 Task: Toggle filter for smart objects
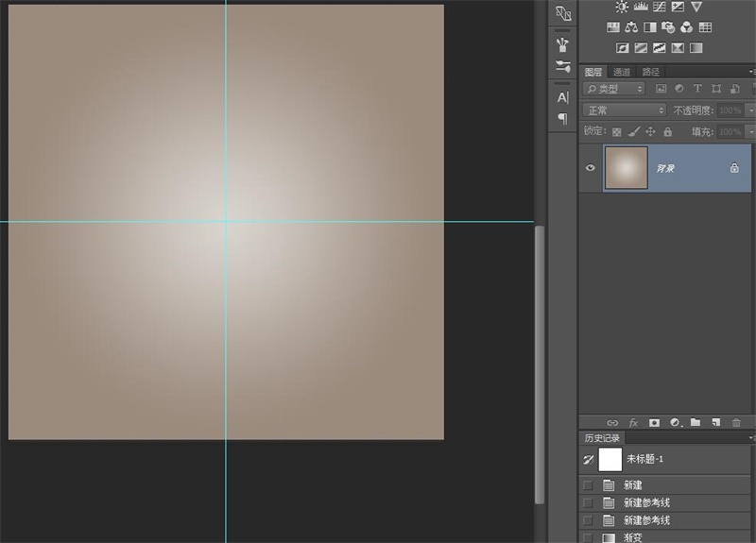[x=735, y=89]
